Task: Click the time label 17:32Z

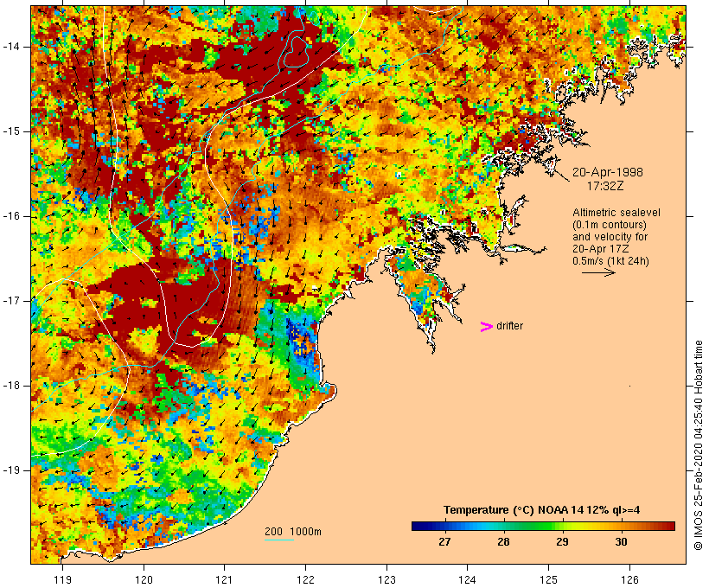Action: pyautogui.click(x=605, y=186)
